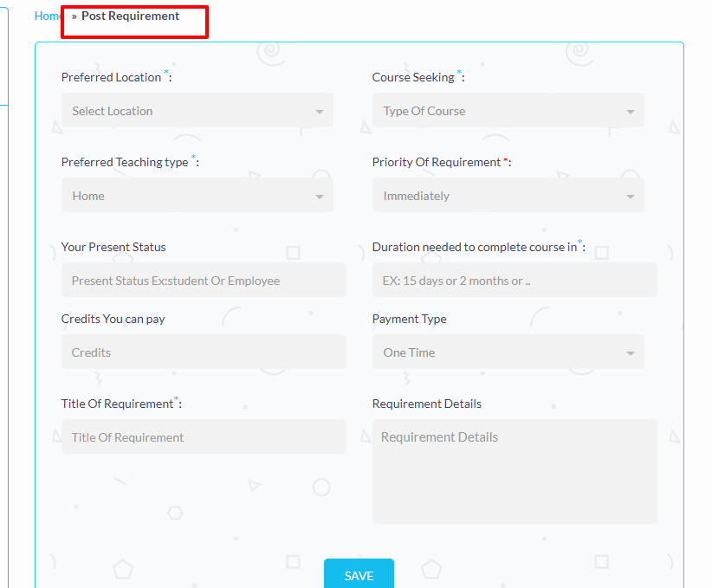Open the One Time payment type dropdown
Image resolution: width=712 pixels, height=588 pixels.
(508, 352)
